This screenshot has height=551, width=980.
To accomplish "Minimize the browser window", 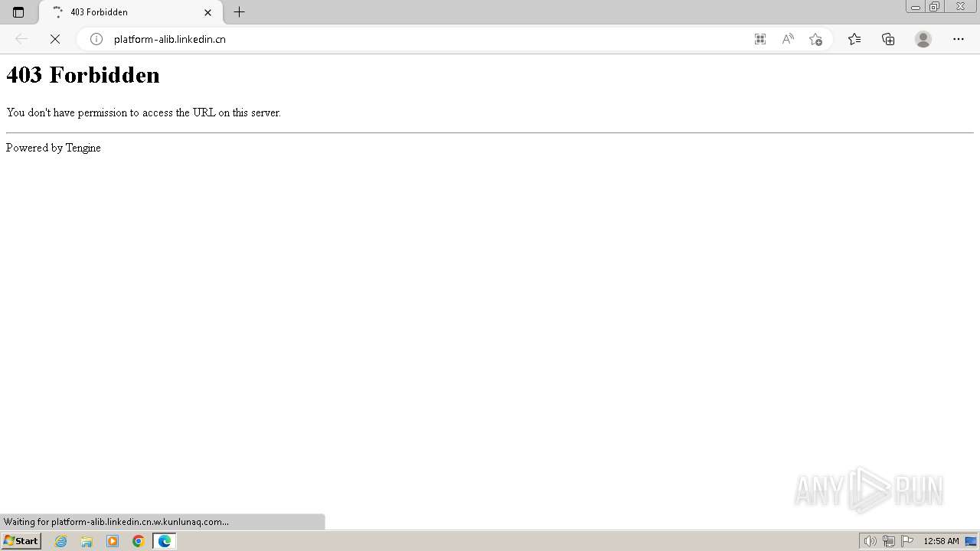I will click(916, 7).
